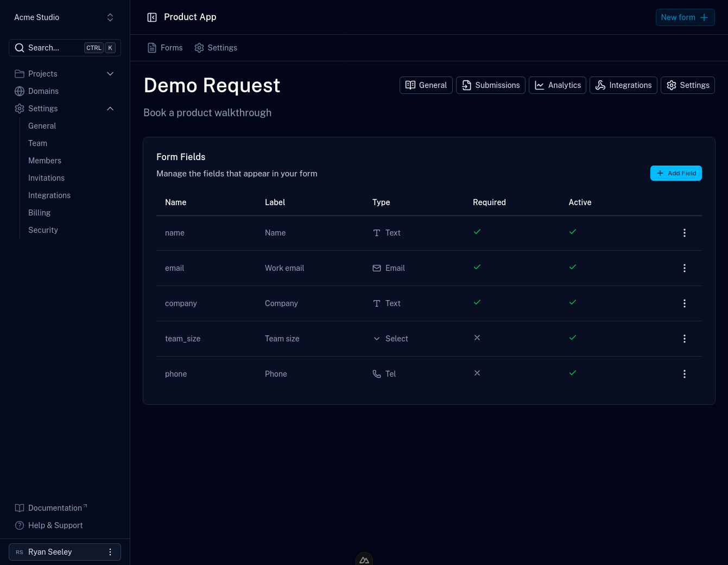728x565 pixels.
Task: Open General under sidebar Settings
Action: coord(42,126)
